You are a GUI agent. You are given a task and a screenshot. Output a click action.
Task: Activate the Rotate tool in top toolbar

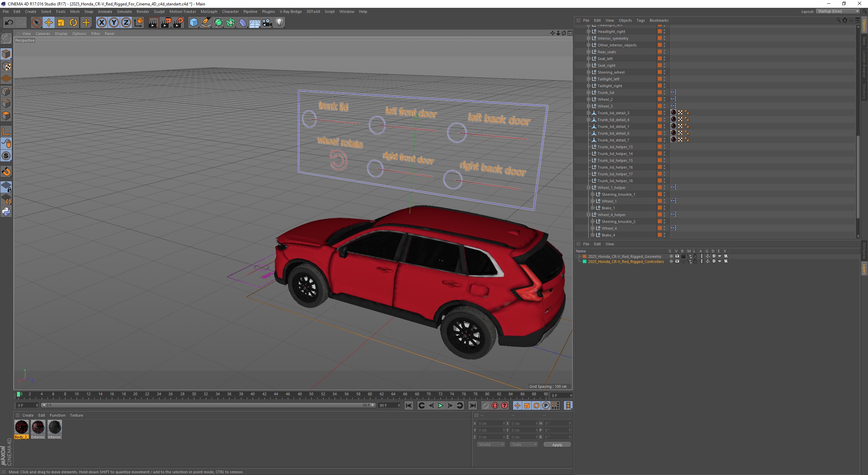(x=73, y=23)
